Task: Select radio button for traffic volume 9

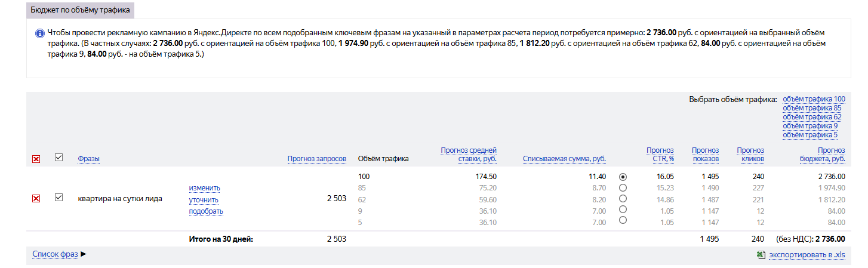Action: coord(623,210)
